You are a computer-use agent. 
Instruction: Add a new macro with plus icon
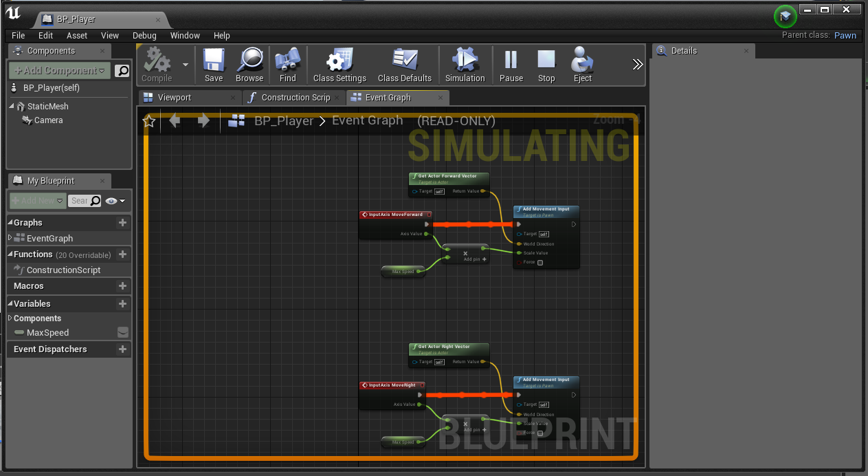point(122,286)
